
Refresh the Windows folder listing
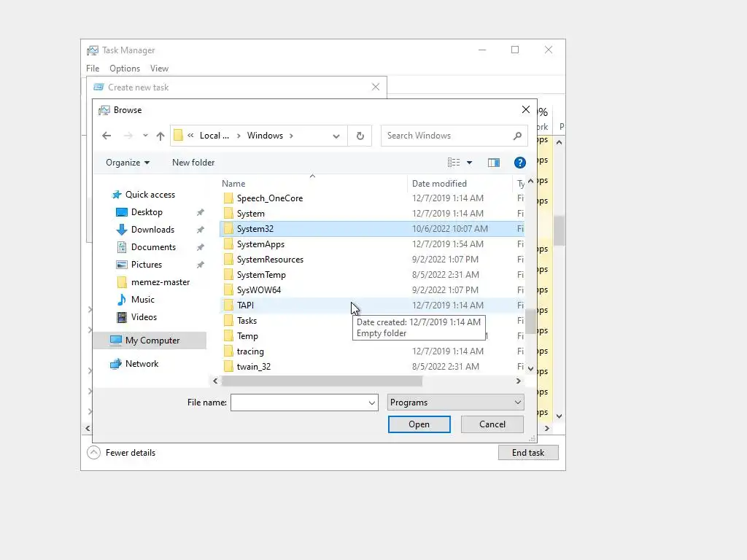pyautogui.click(x=360, y=136)
